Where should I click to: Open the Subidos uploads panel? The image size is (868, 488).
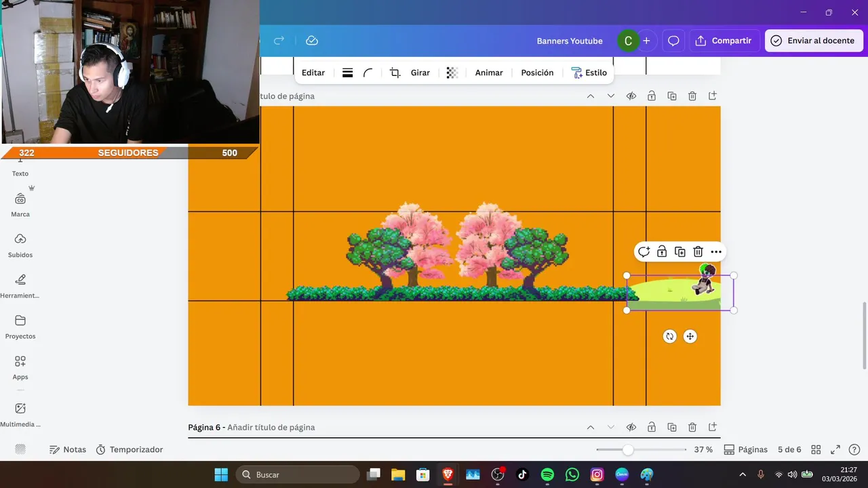click(x=20, y=246)
